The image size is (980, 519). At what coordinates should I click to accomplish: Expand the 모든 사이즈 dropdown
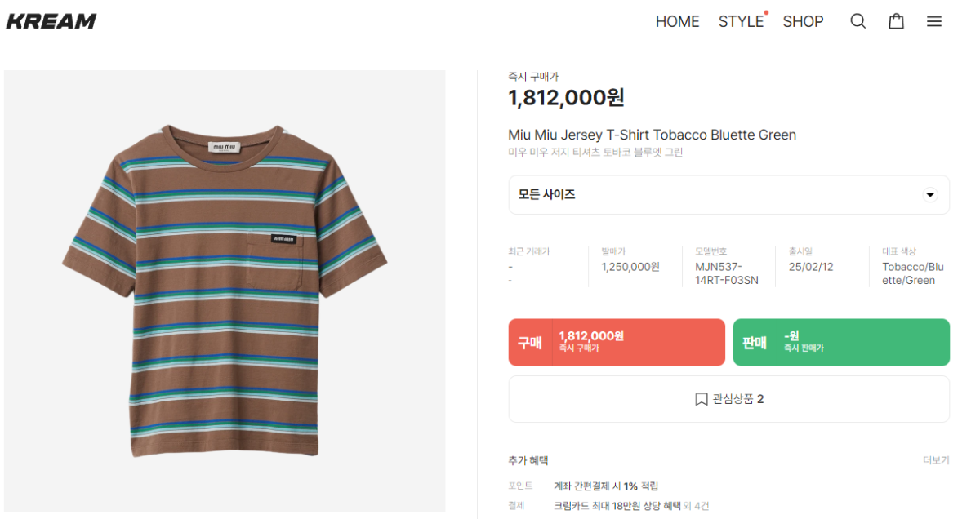point(728,195)
